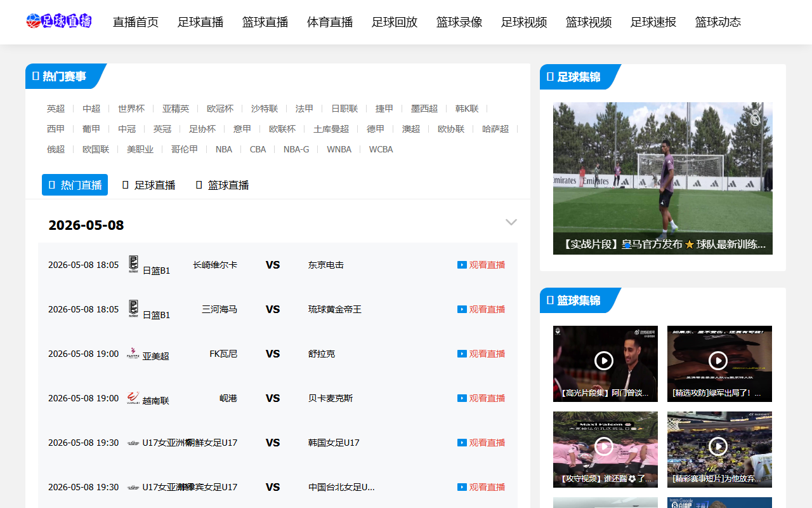
Task: Open the 足球回放 nav item
Action: (x=395, y=22)
